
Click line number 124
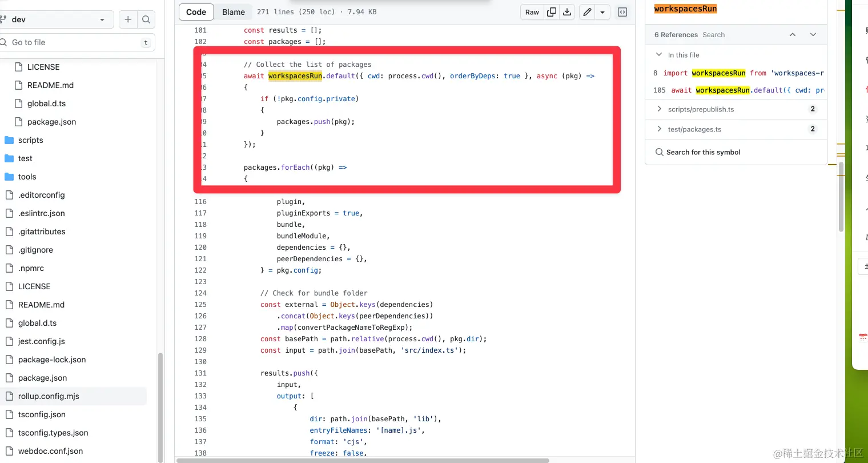point(200,293)
